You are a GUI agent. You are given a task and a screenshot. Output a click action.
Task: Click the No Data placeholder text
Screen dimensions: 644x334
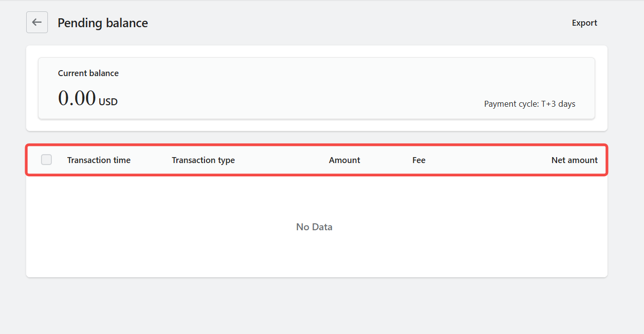[314, 227]
